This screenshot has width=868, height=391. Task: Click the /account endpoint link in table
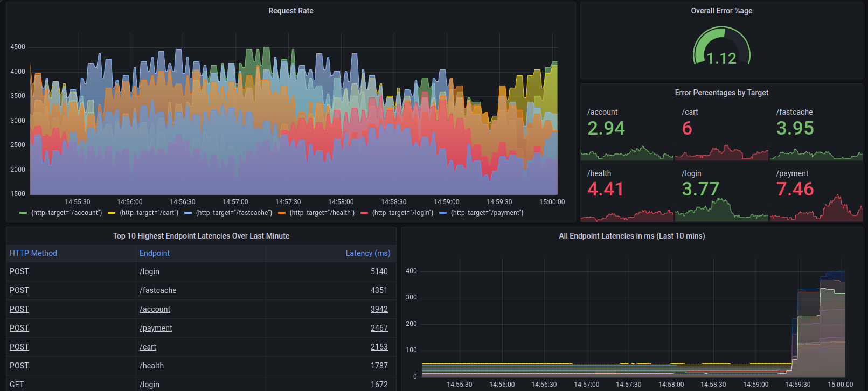click(x=155, y=309)
